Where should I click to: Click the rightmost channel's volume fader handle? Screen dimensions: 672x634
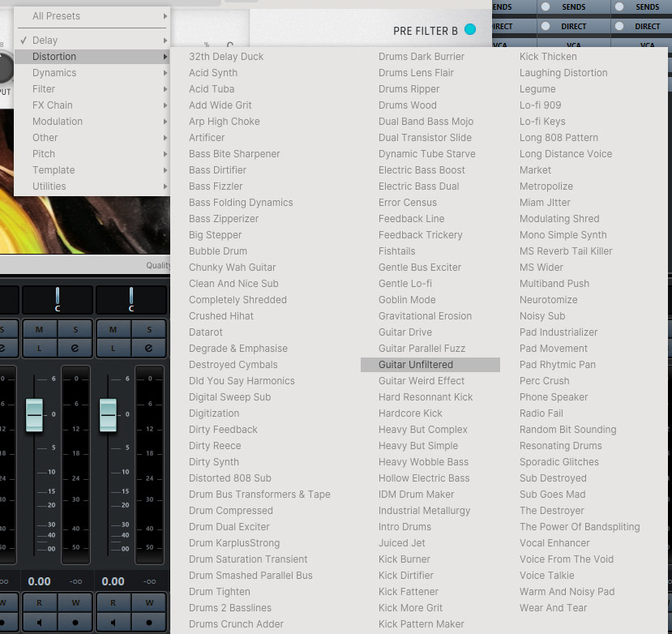click(108, 415)
